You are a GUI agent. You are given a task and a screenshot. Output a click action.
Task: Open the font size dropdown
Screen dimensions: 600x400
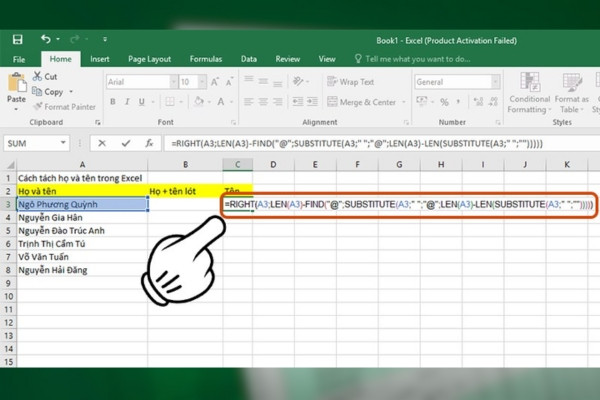click(x=202, y=82)
